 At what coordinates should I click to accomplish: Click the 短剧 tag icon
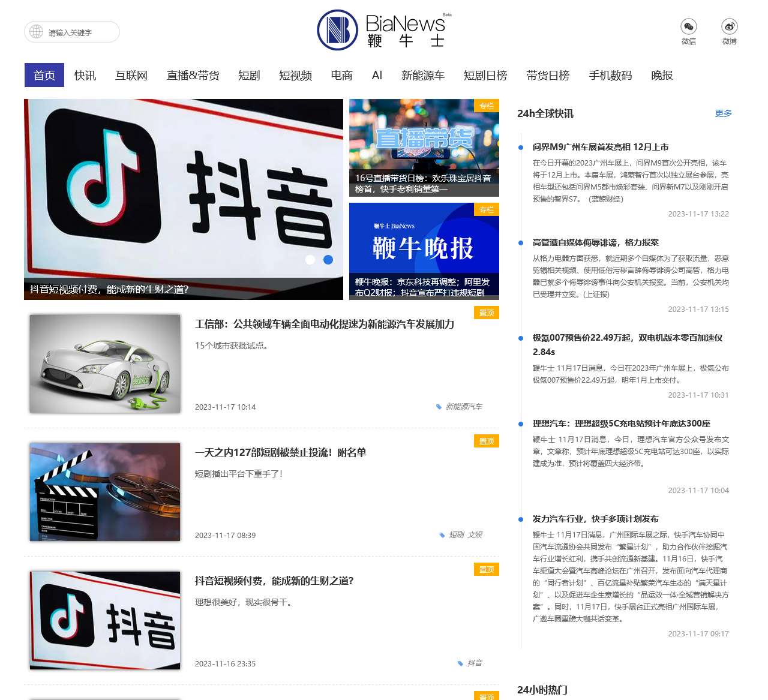[x=443, y=535]
